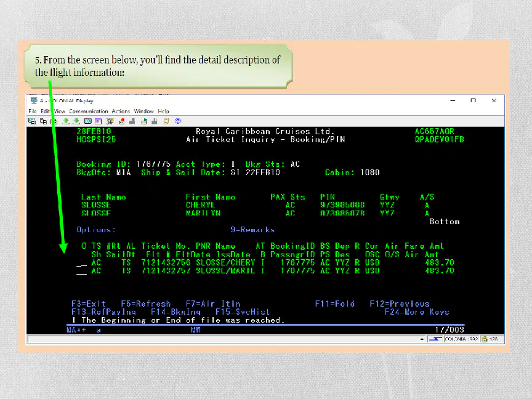Image resolution: width=532 pixels, height=399 pixels.
Task: Click the small up arrow in status bar
Action: [x=422, y=339]
